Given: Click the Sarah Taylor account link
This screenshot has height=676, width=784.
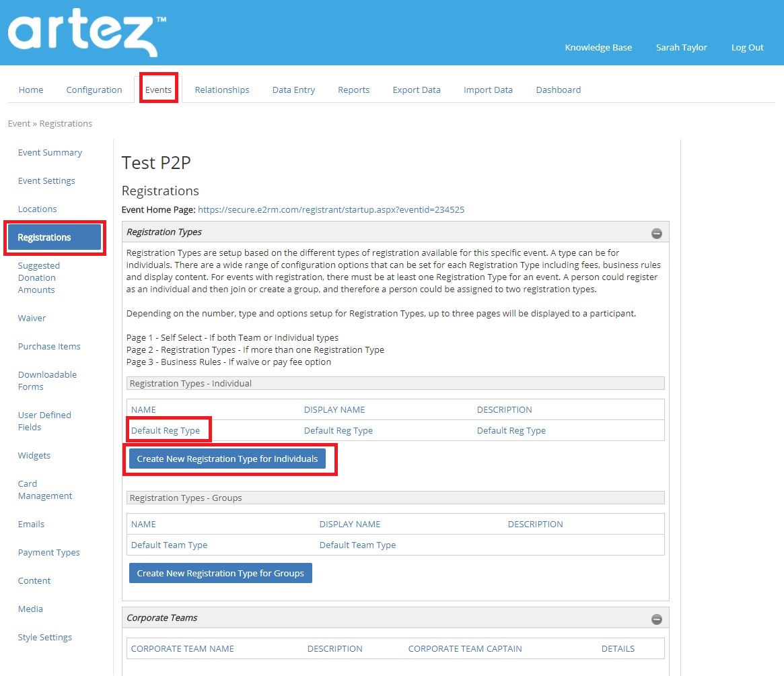Looking at the screenshot, I should (x=682, y=48).
